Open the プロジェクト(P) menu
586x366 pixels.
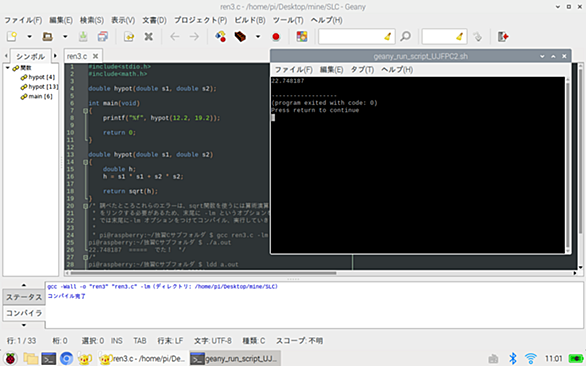(x=201, y=20)
